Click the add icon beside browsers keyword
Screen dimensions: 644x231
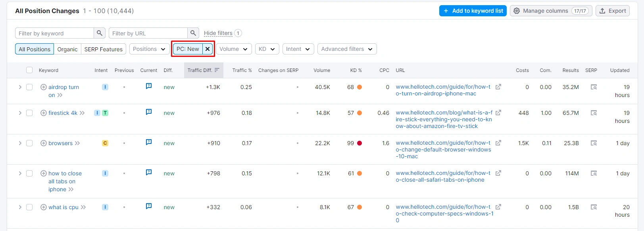point(44,143)
